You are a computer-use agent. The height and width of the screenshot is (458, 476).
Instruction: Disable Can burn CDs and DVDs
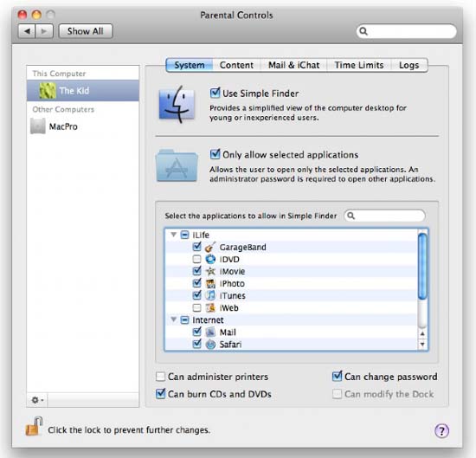pyautogui.click(x=160, y=393)
